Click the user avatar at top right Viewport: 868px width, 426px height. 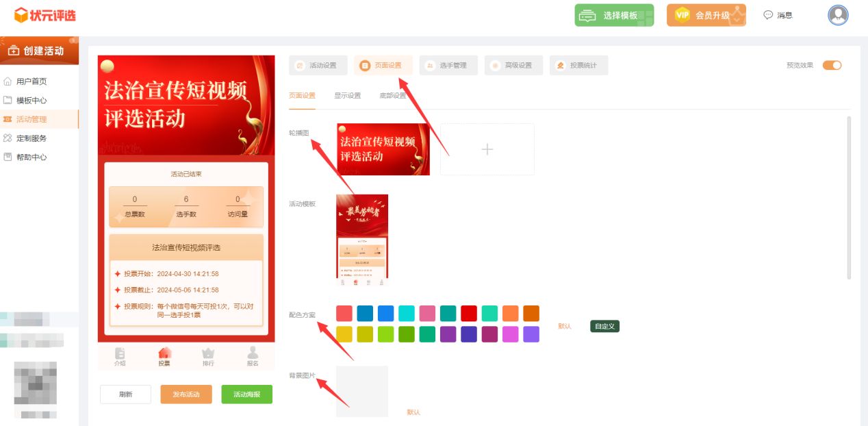pos(837,14)
